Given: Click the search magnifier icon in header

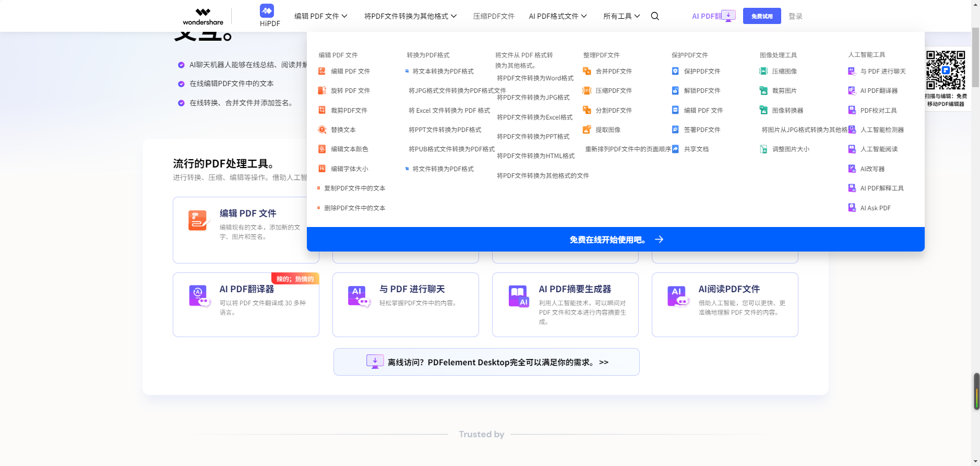Looking at the screenshot, I should 655,16.
